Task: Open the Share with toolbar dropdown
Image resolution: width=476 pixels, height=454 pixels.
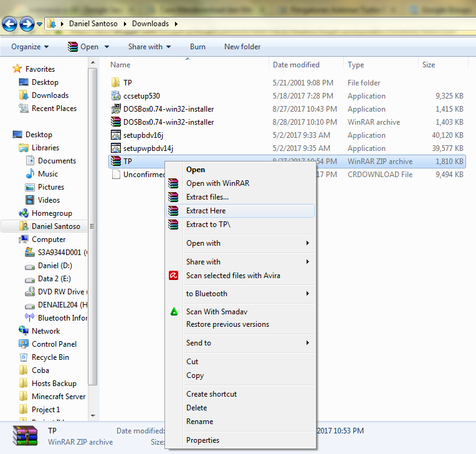Action: (x=150, y=47)
